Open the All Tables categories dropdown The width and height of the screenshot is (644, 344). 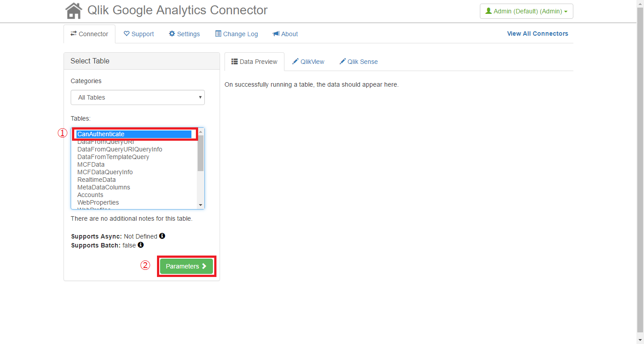pyautogui.click(x=138, y=97)
